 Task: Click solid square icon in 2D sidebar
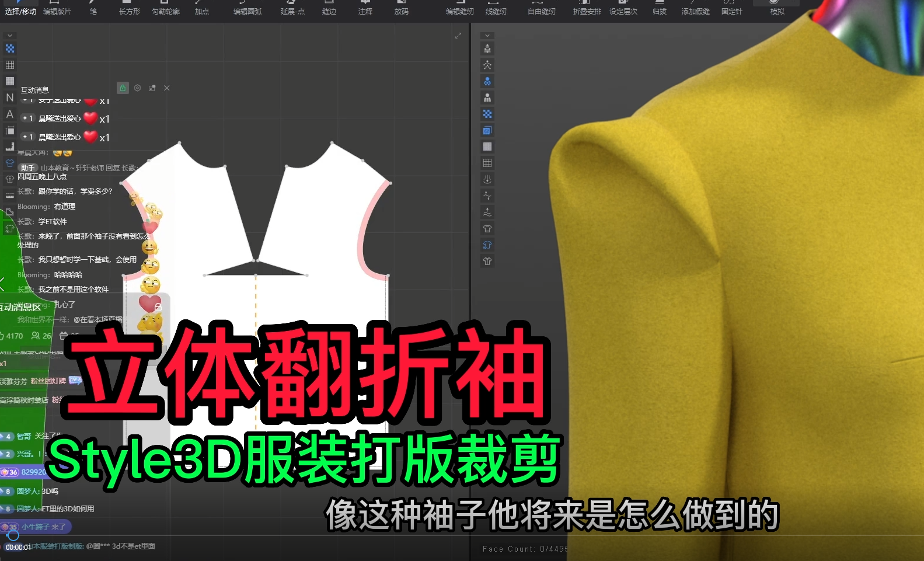coord(10,81)
